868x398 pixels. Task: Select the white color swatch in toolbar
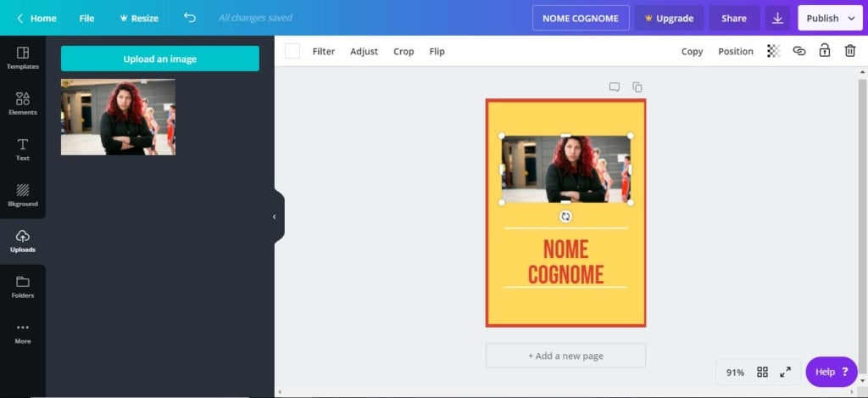[x=292, y=51]
